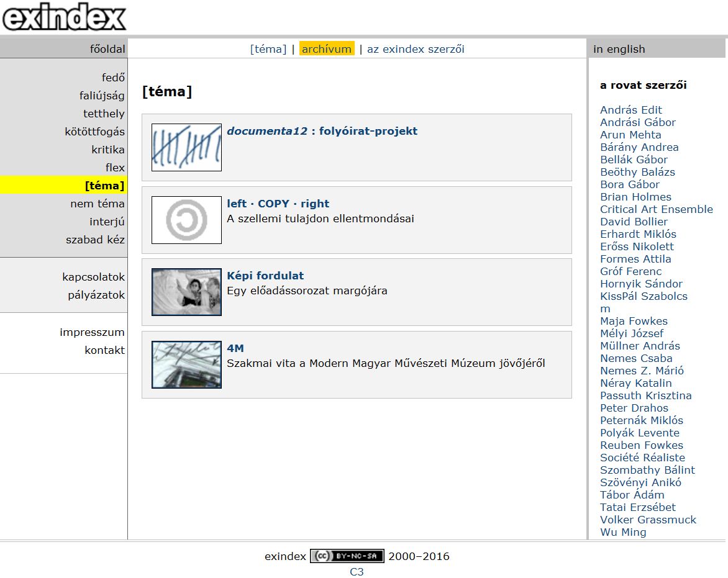The height and width of the screenshot is (578, 728).
Task: Click the 4M museum photo thumbnail
Action: (x=186, y=364)
